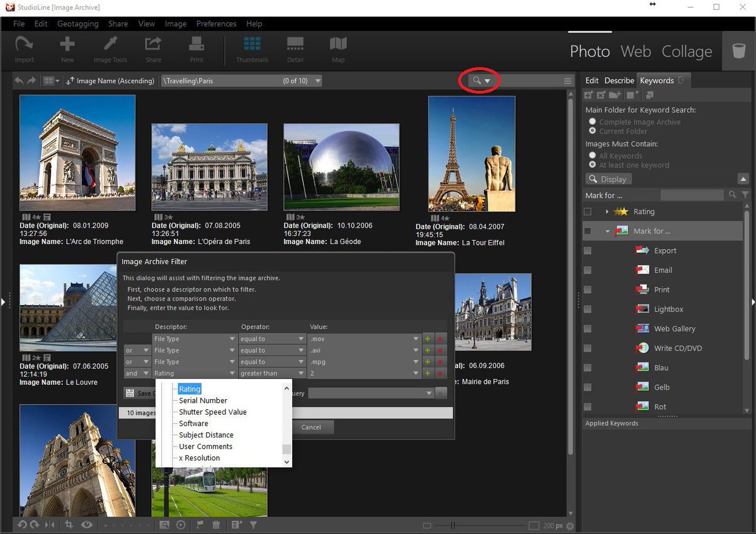This screenshot has width=756, height=534.
Task: Open the Image Name (Ascending) sort menu
Action: coord(110,81)
